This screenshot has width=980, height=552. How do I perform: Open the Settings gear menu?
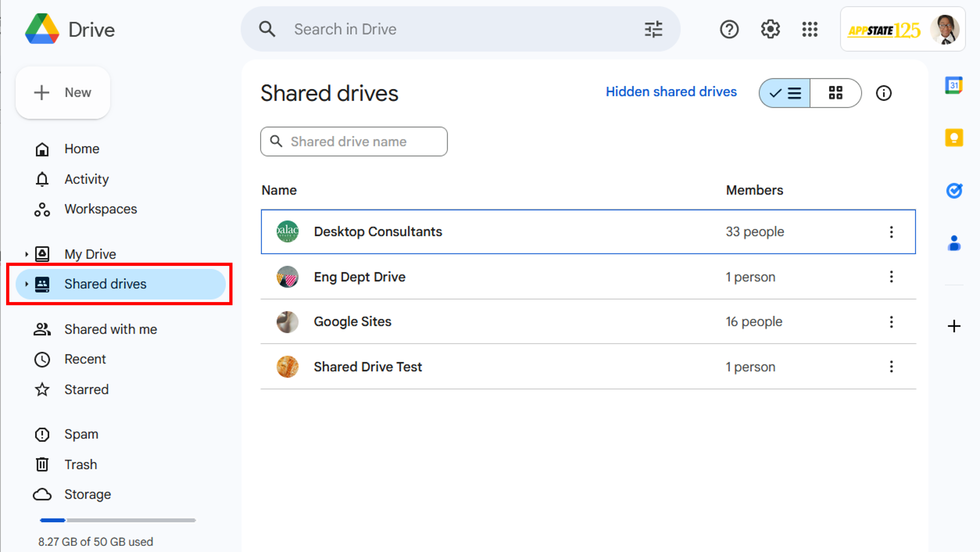770,29
